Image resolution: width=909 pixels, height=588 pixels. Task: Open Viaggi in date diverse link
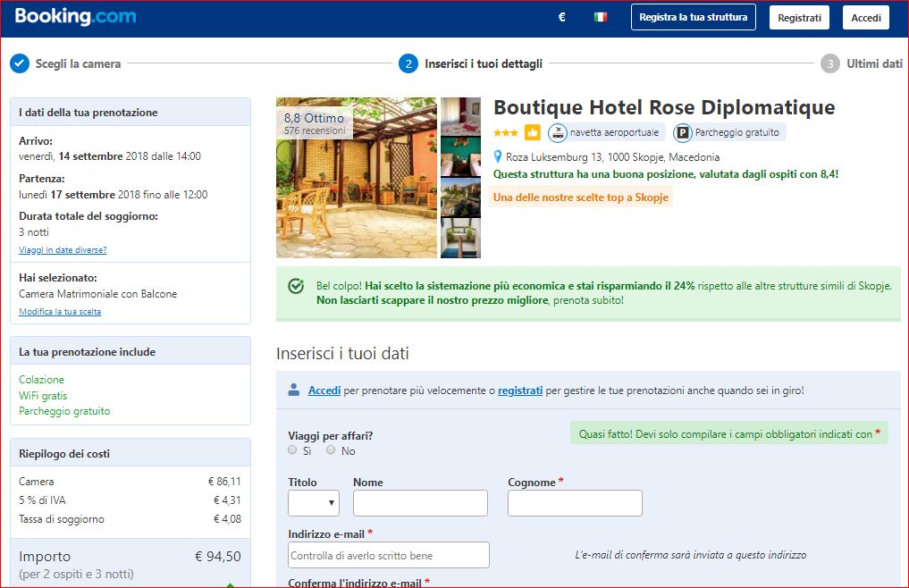pos(63,250)
